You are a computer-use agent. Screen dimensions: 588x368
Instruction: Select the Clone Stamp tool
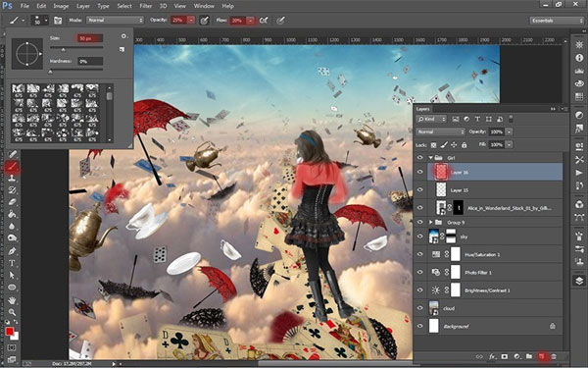tap(12, 178)
